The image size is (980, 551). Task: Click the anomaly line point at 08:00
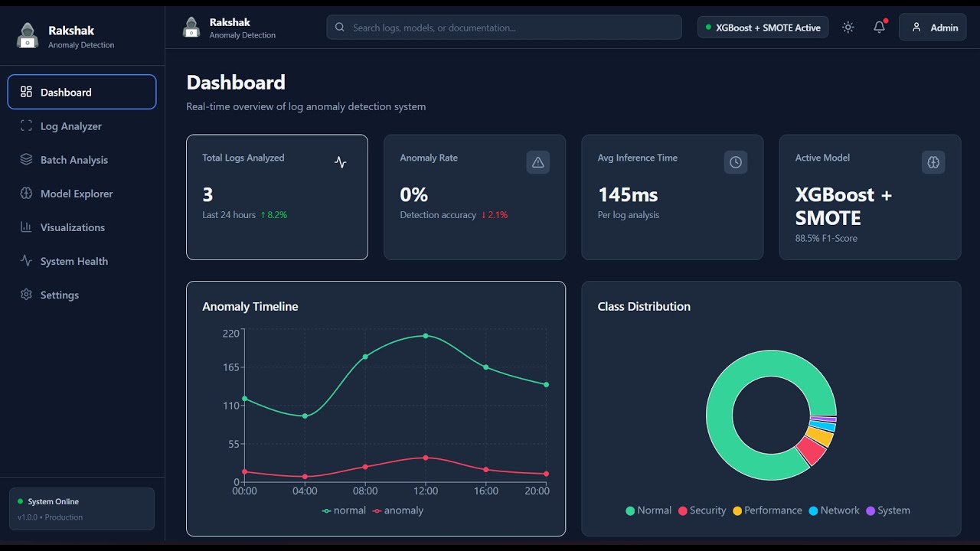point(365,467)
